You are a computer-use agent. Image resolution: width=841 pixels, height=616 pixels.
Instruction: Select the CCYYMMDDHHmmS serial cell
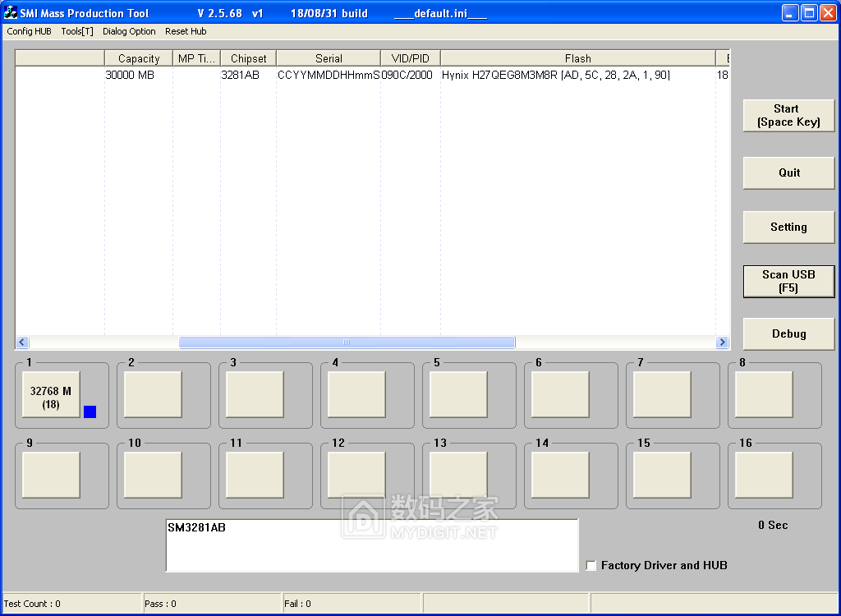pos(329,75)
